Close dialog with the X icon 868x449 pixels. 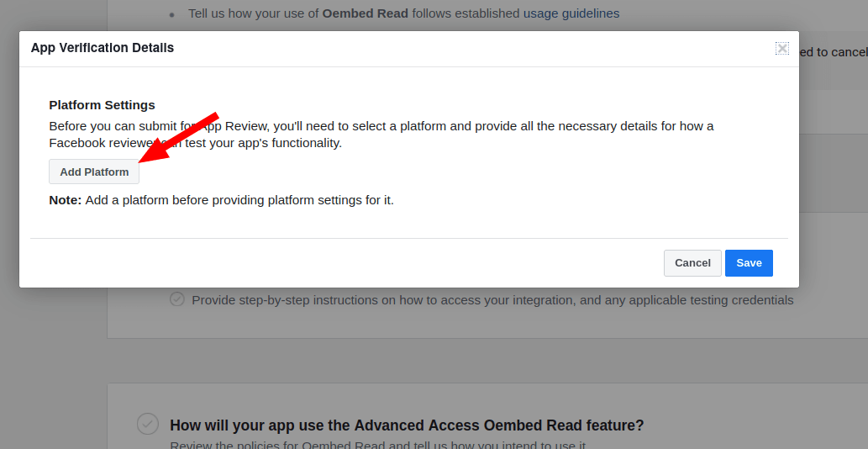pos(782,48)
